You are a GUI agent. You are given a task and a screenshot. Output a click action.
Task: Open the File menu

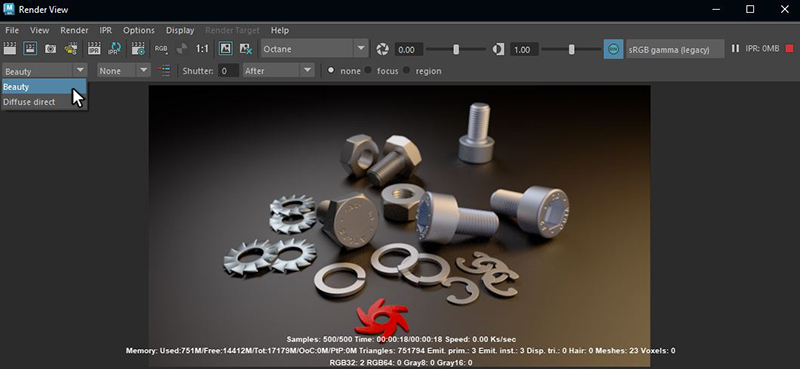coord(12,30)
